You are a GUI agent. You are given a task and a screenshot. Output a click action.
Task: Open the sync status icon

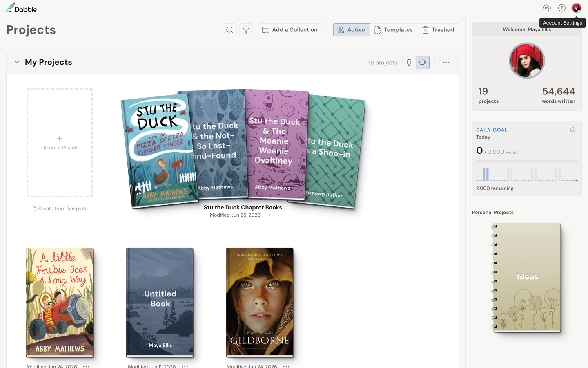(547, 8)
